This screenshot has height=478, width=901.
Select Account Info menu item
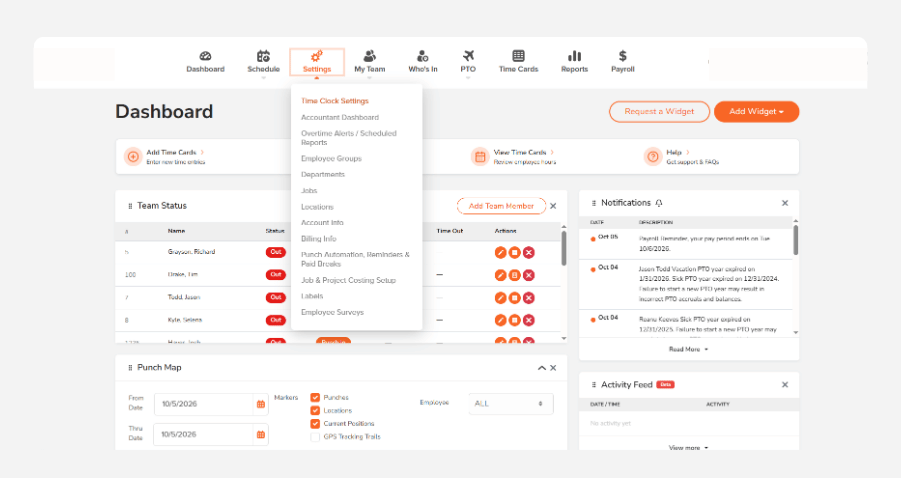coord(322,222)
